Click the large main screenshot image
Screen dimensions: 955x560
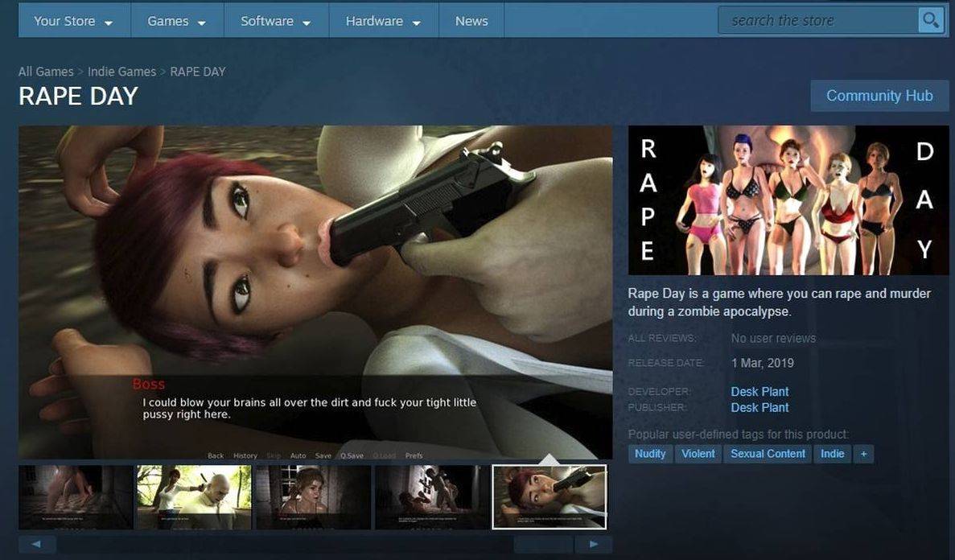click(315, 293)
